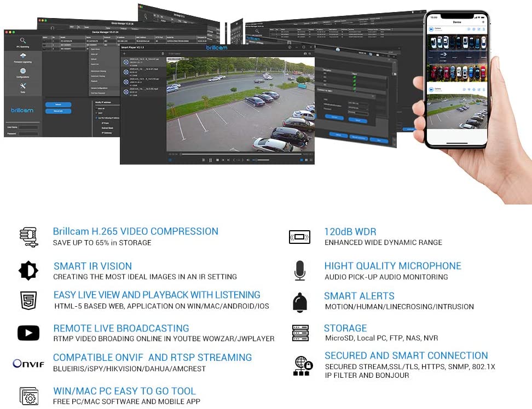Tick the Select checkbox for device row 1
Screen dimensions: 532x409
(x=44, y=41)
